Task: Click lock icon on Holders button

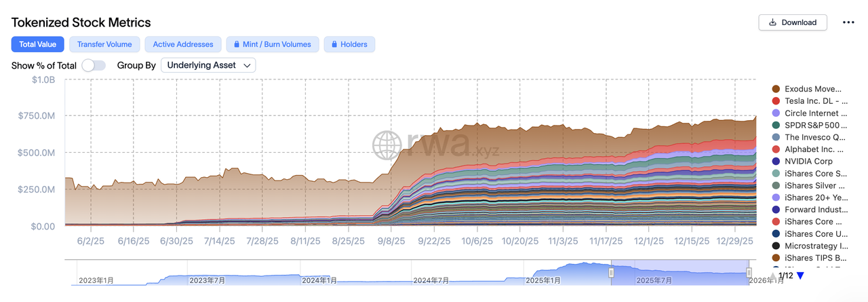Action: coord(335,45)
